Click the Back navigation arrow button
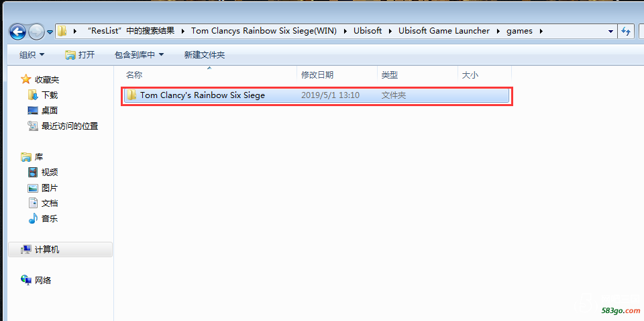Viewport: 644px width, 321px height. [x=17, y=31]
